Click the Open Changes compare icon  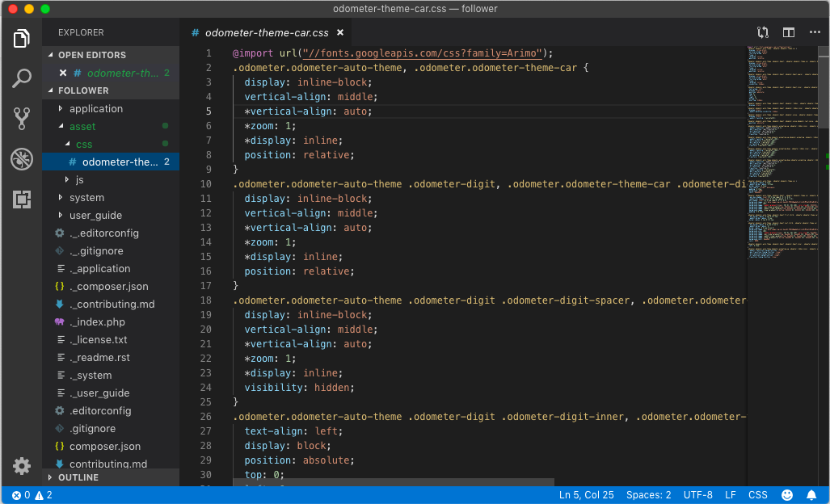tap(763, 32)
